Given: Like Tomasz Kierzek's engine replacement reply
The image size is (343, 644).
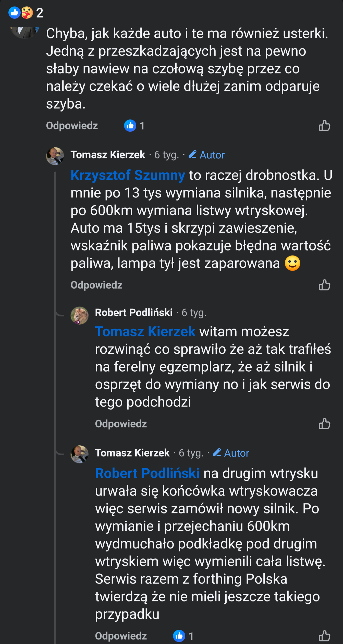Looking at the screenshot, I should click(324, 285).
